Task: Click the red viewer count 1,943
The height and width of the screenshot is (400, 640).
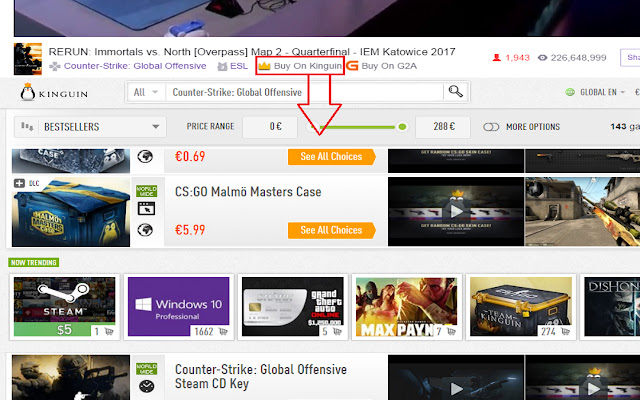Action: coord(517,58)
